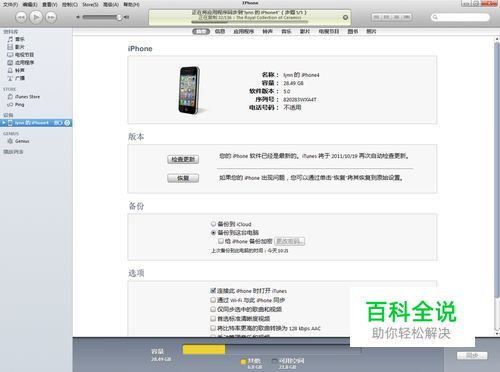
Task: Open the 编辑(E) menu
Action: click(x=30, y=4)
